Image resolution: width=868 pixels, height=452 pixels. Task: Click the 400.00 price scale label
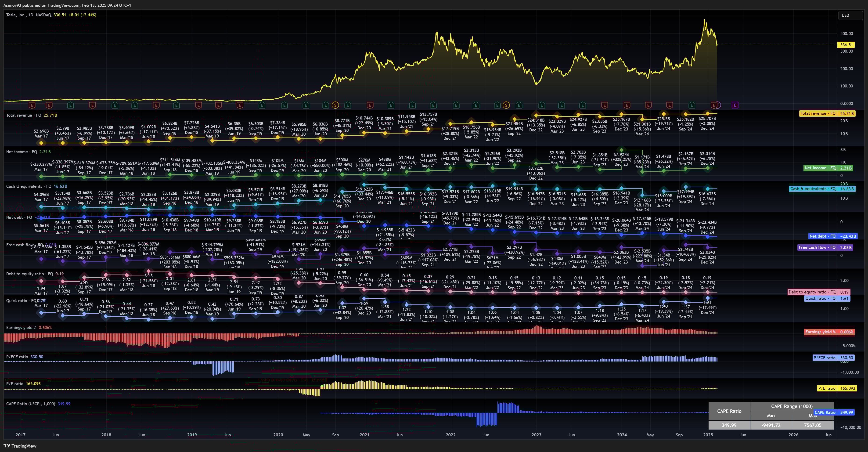tap(846, 33)
